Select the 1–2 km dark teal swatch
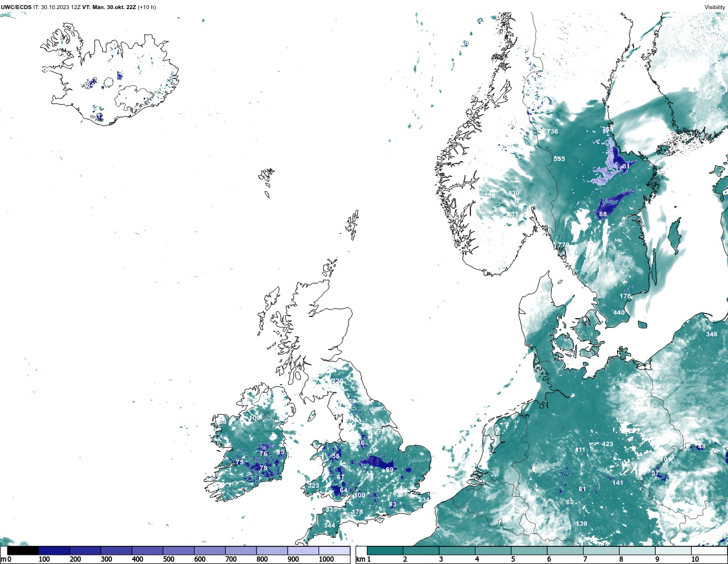Screen dimensions: 728x564 pos(385,550)
